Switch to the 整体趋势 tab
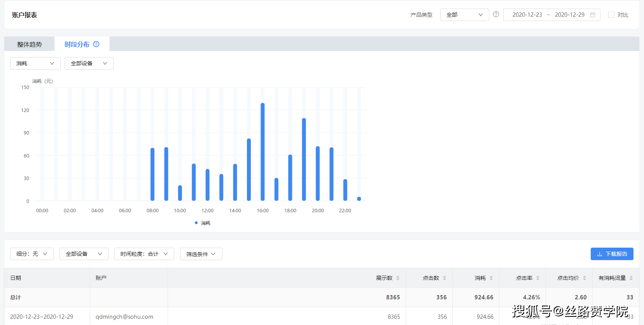This screenshot has height=325, width=644. tap(30, 44)
